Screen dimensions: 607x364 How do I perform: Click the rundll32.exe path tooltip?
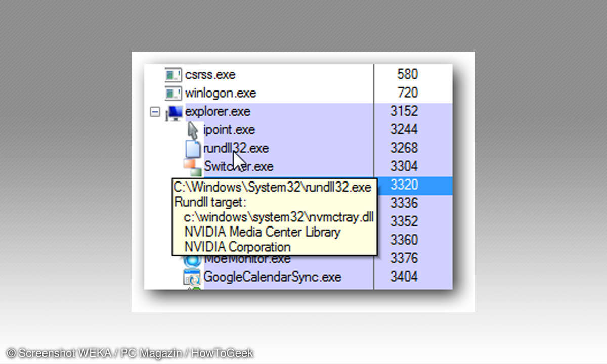(274, 217)
